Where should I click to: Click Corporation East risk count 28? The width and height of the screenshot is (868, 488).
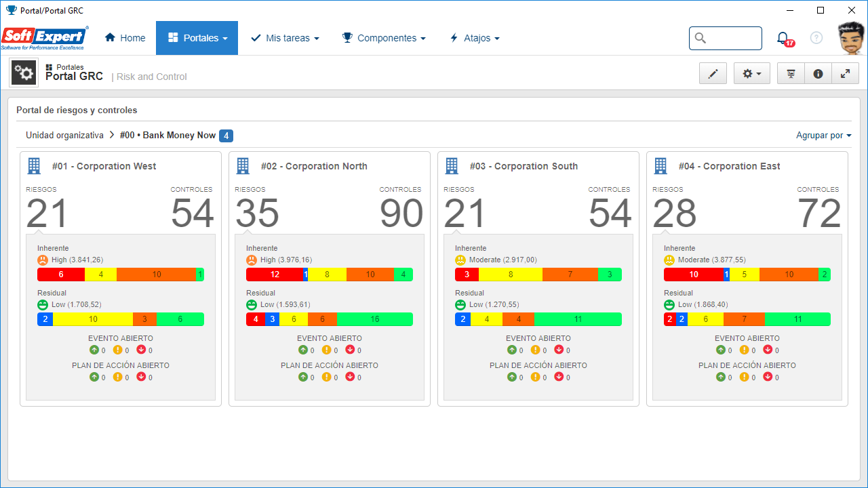click(x=675, y=213)
